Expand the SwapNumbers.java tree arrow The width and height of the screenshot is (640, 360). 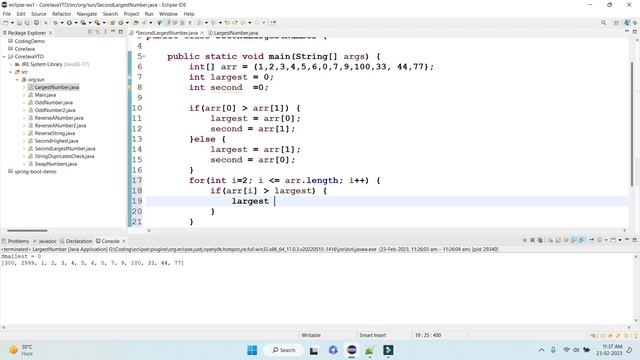pos(24,164)
